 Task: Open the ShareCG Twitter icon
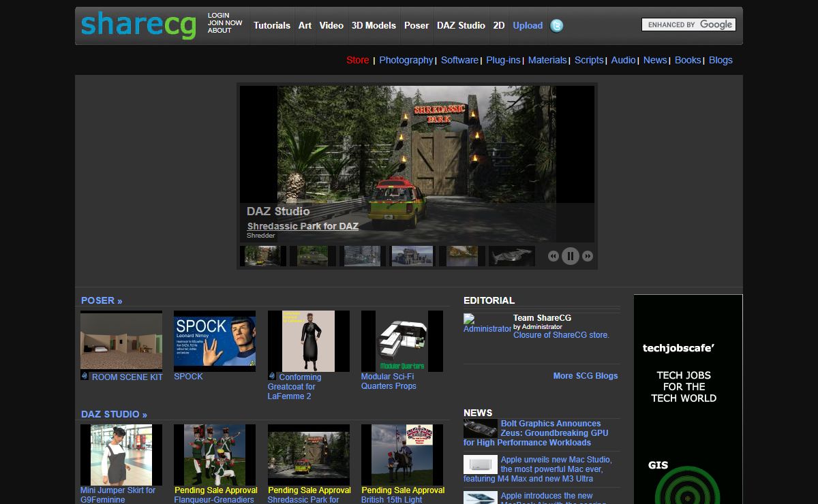pos(557,26)
